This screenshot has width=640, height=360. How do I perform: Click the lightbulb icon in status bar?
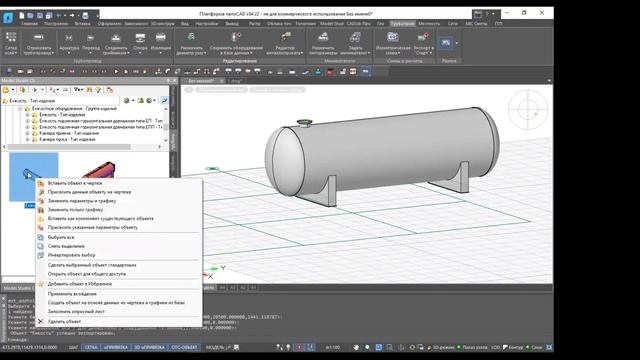pos(288,347)
